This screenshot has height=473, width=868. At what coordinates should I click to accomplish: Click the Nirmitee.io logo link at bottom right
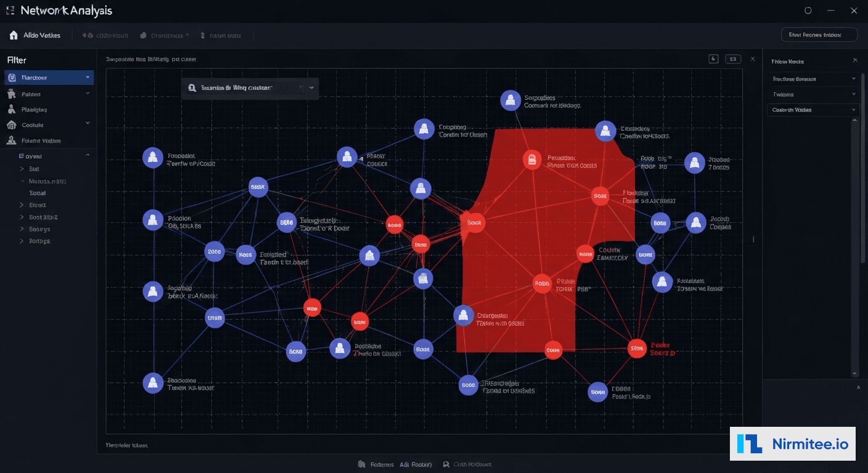click(x=793, y=443)
